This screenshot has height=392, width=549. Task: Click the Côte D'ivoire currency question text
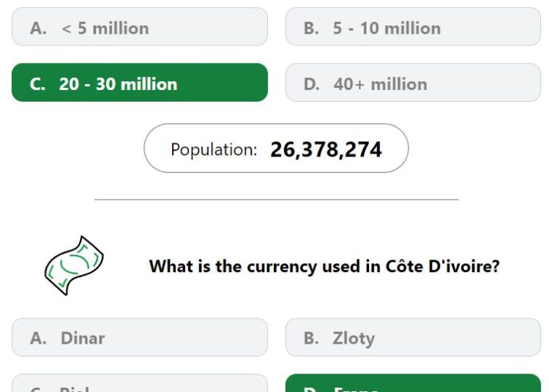click(x=324, y=266)
